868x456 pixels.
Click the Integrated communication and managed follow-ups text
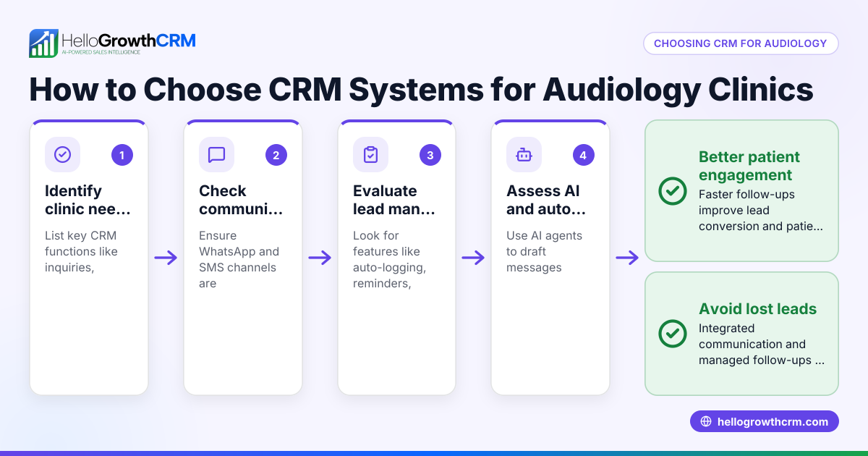click(x=762, y=344)
